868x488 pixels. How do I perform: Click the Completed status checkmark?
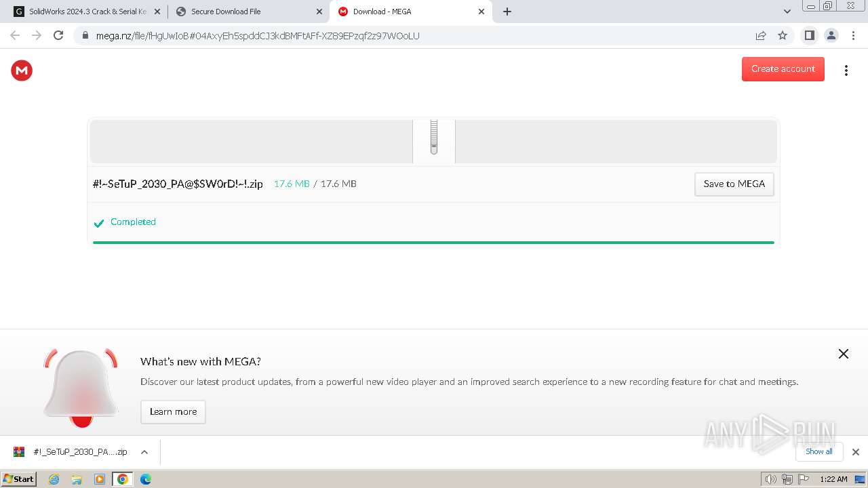99,222
